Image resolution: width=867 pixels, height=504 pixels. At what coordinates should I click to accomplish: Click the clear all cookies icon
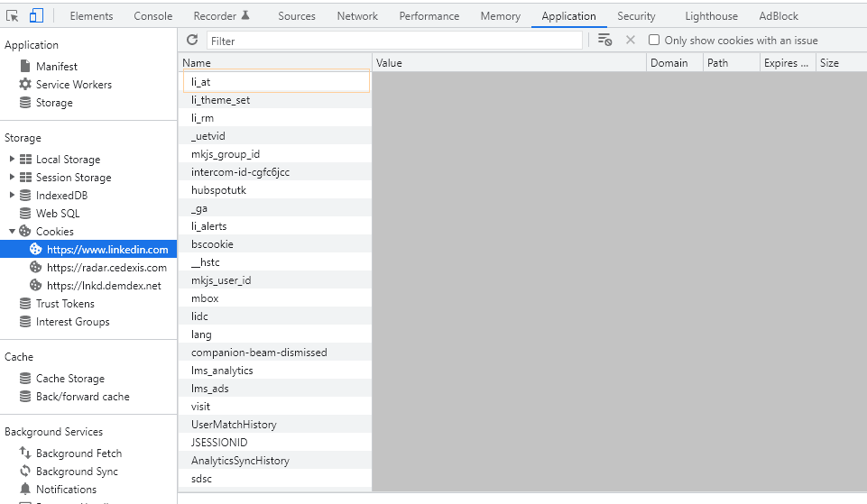click(x=604, y=40)
